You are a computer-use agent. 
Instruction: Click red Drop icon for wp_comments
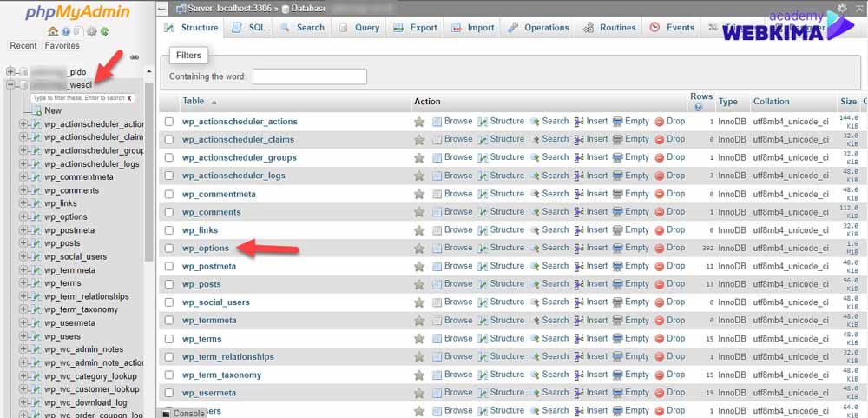[x=660, y=212]
